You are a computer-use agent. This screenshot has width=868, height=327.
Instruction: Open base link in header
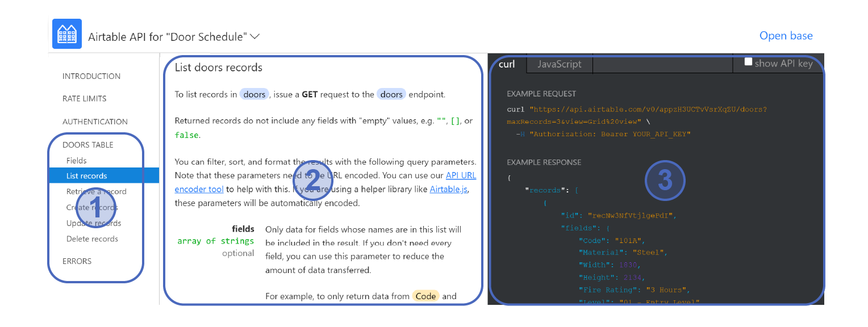pyautogui.click(x=786, y=36)
